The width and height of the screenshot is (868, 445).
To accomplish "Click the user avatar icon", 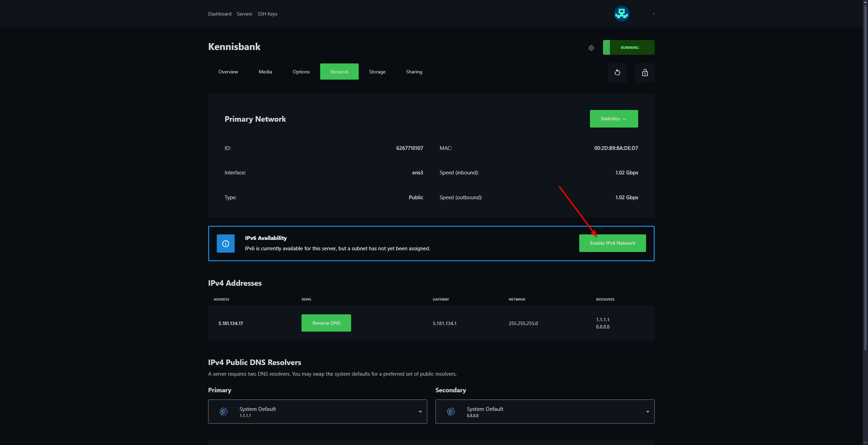I will pos(621,14).
